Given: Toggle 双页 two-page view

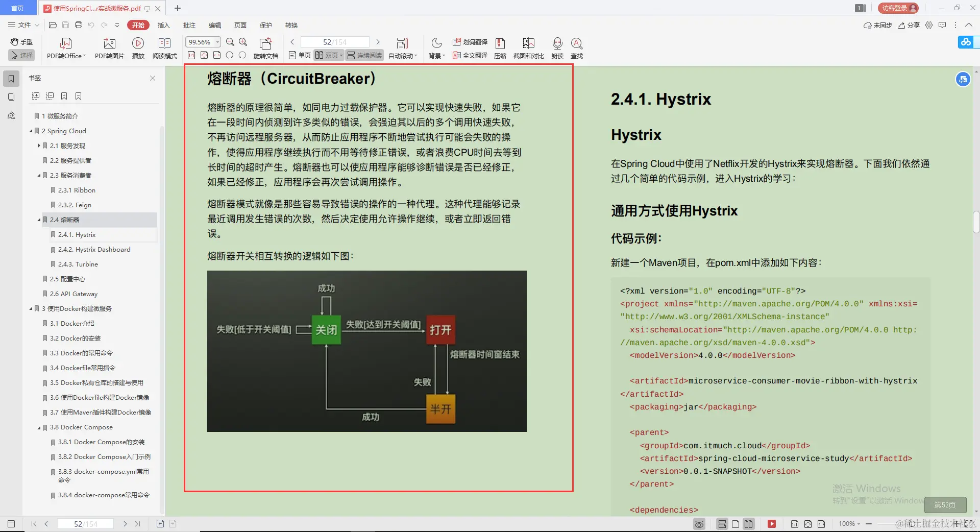Looking at the screenshot, I should [327, 55].
